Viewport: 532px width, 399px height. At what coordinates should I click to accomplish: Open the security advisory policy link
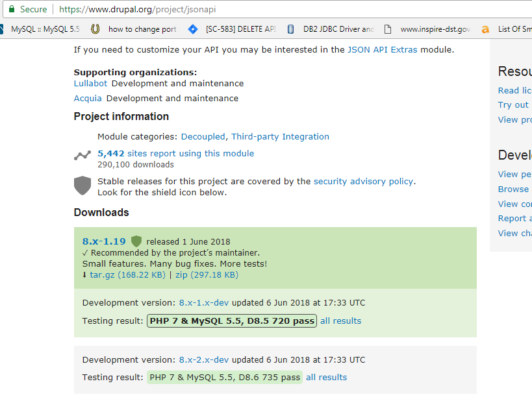[363, 182]
